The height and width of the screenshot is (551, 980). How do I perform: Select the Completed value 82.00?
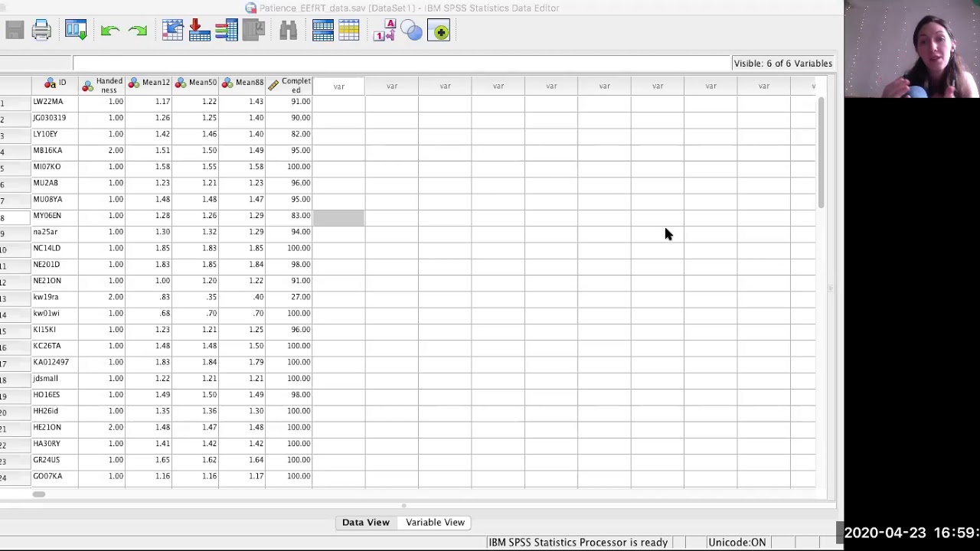coord(289,134)
